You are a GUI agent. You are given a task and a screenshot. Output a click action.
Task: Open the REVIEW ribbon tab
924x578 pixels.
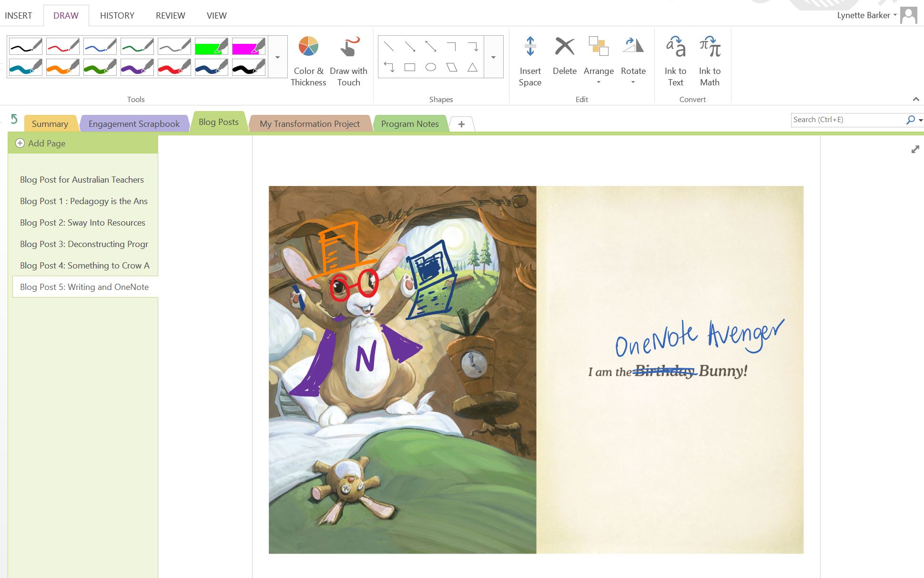pyautogui.click(x=170, y=16)
